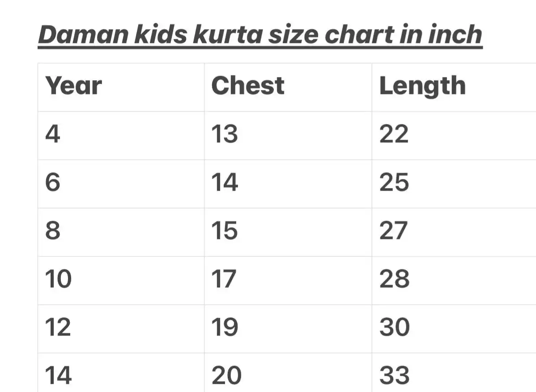Click chest value 20 in last row
The image size is (536, 392).
point(226,375)
